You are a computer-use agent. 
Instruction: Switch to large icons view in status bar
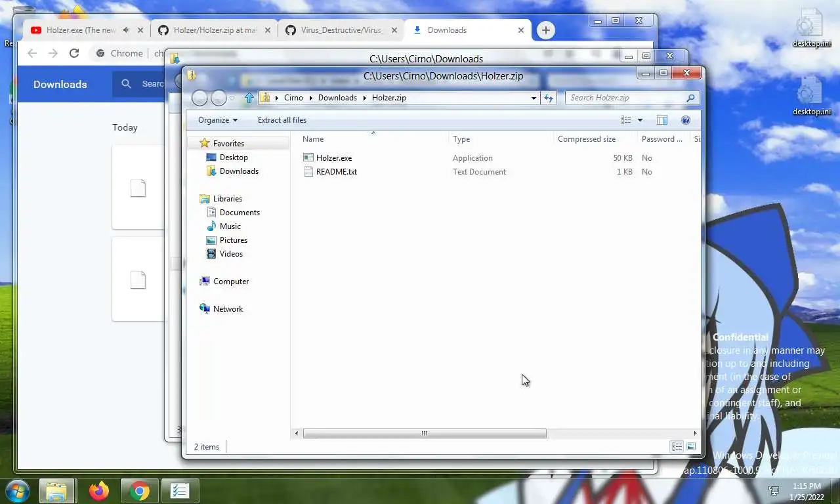[x=691, y=447]
